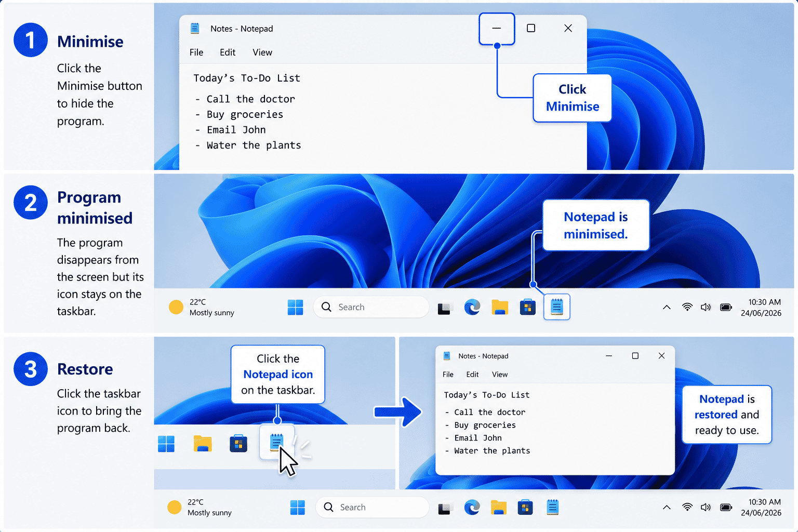Open the File menu in step 1 Notepad window

pyautogui.click(x=196, y=52)
